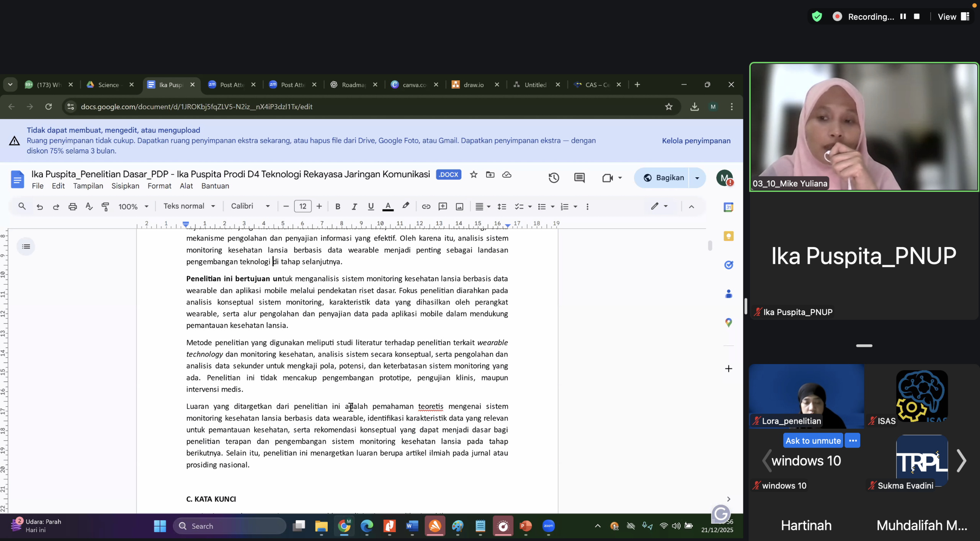
Task: Click the print icon in toolbar
Action: pyautogui.click(x=72, y=207)
